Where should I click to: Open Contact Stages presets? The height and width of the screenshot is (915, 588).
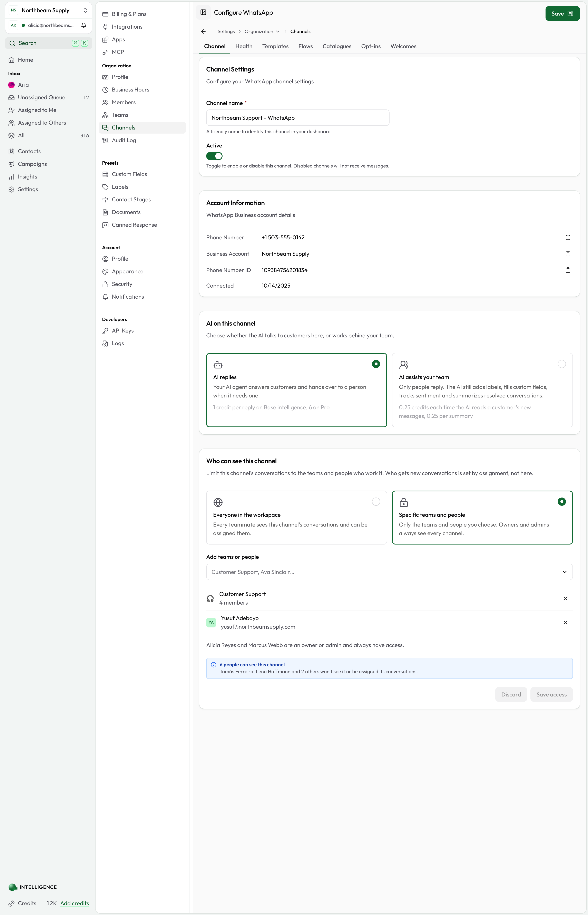click(x=142, y=199)
